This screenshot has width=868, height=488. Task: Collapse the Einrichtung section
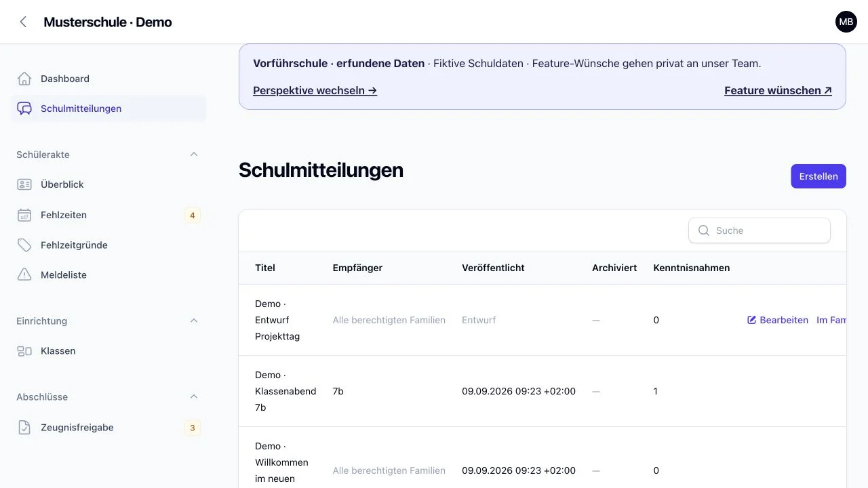pyautogui.click(x=194, y=321)
